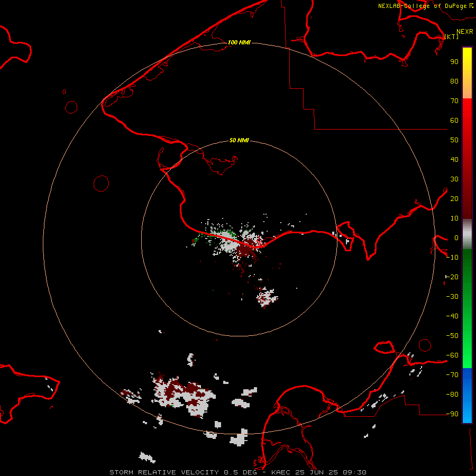Click the 80 value on the velocity scale
The height and width of the screenshot is (476, 476).
(454, 81)
